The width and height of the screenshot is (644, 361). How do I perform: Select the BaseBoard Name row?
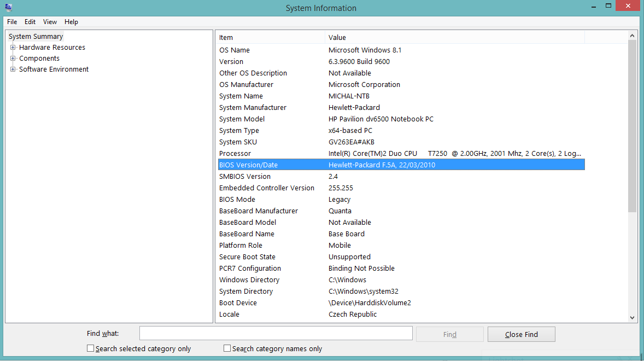point(401,234)
